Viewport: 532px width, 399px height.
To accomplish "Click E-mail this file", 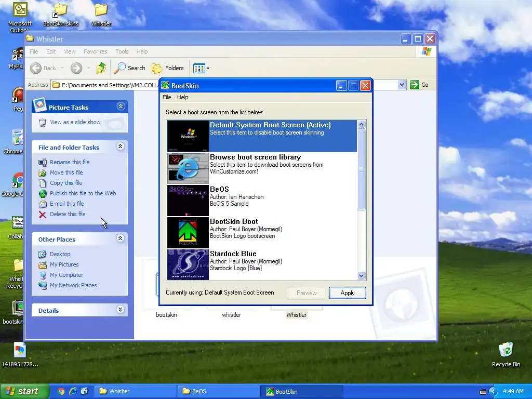I will click(67, 204).
